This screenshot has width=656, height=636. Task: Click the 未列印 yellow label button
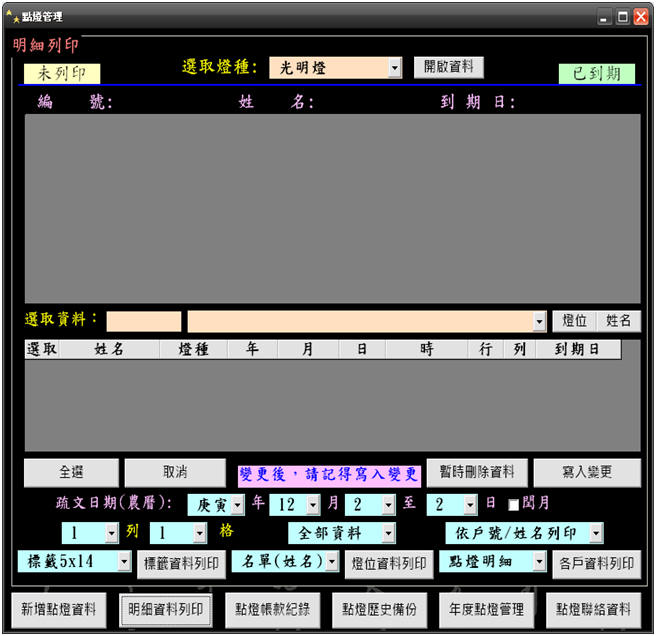pyautogui.click(x=62, y=74)
